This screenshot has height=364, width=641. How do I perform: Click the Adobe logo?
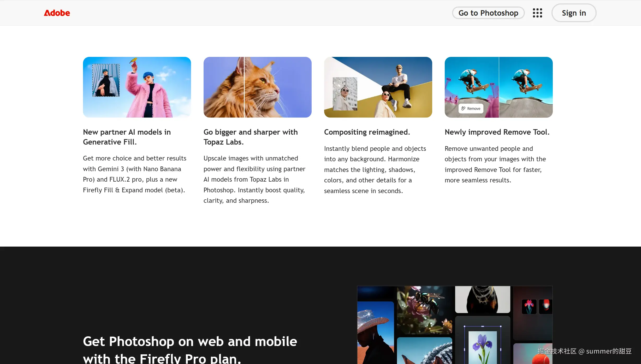pyautogui.click(x=57, y=13)
